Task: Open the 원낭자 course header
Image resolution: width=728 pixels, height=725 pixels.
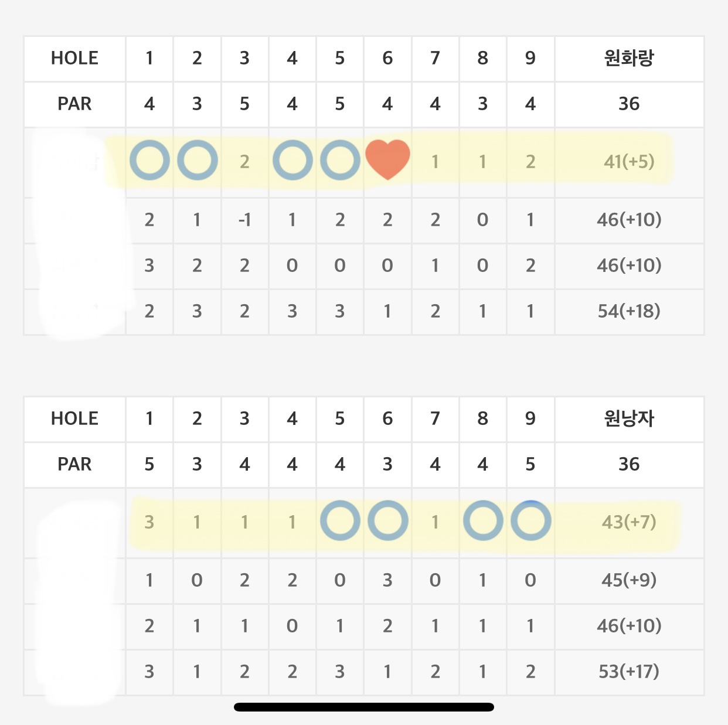Action: tap(629, 418)
